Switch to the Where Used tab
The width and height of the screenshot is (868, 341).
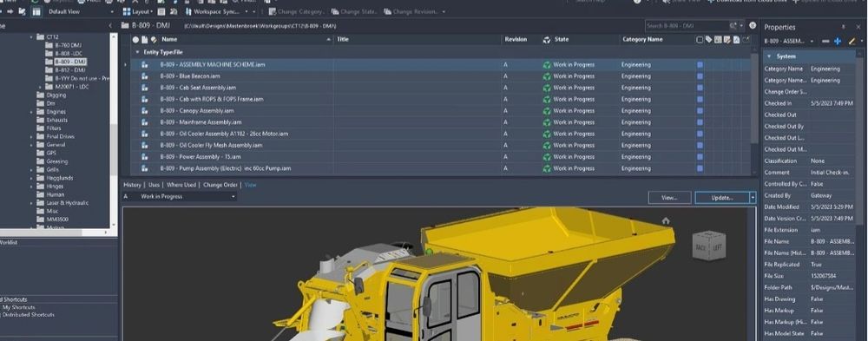[181, 185]
